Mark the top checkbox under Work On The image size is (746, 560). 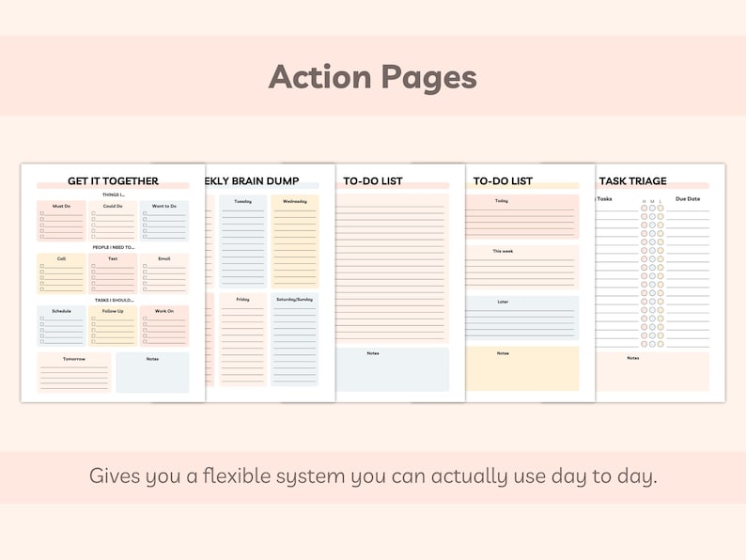coord(145,319)
